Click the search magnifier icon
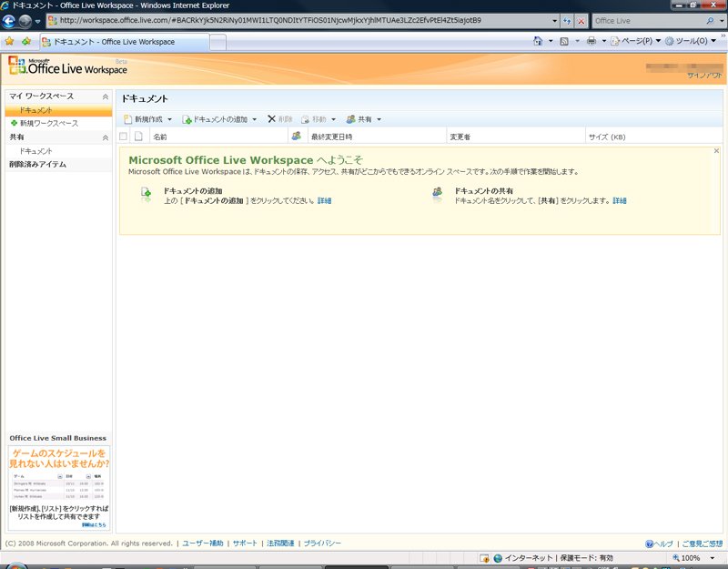728x569 pixels. tap(710, 21)
